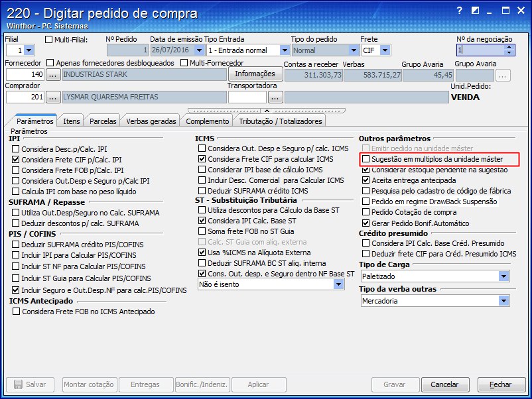Click the Informações button
Viewport: 532px width, 399px height.
point(255,74)
